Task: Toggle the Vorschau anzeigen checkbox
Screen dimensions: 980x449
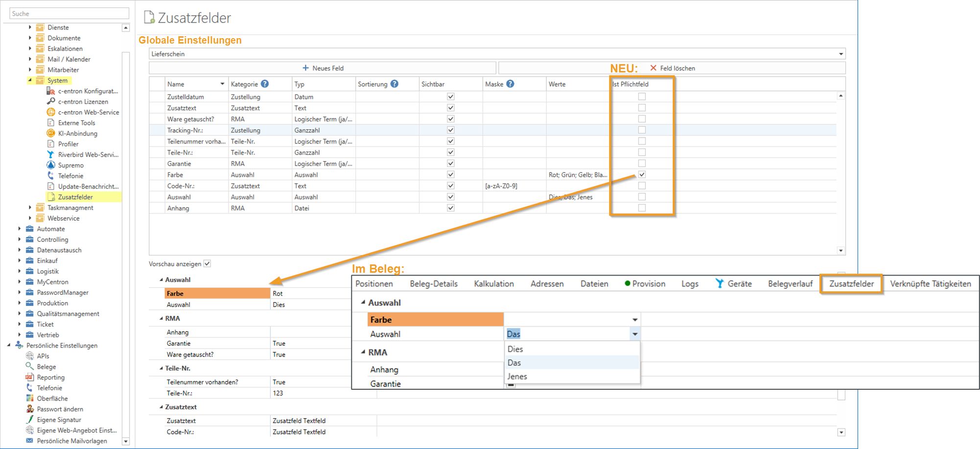Action: pos(208,263)
